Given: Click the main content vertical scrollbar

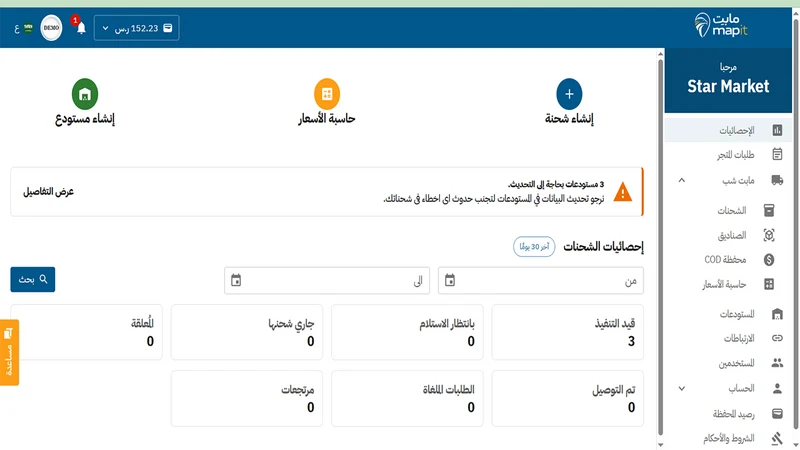Looking at the screenshot, I should 660,247.
